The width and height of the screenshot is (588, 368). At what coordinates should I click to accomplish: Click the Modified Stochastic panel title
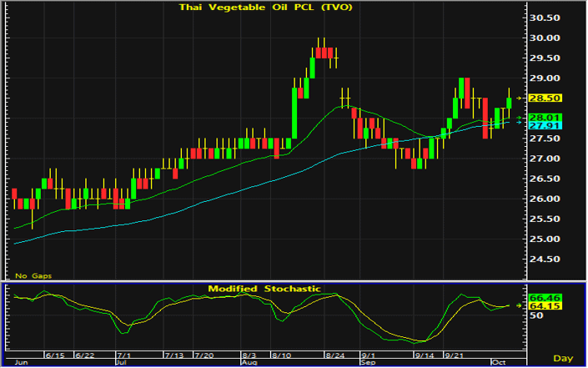pos(264,289)
